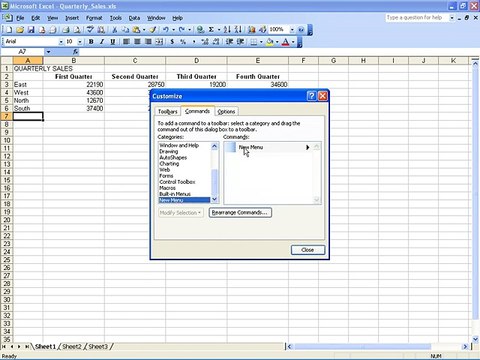
Task: Apply Currency style dollar icon
Action: click(x=172, y=42)
